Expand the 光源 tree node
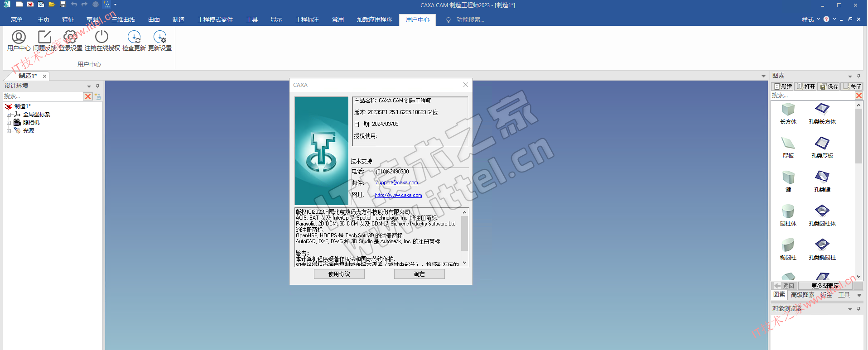 click(x=9, y=131)
